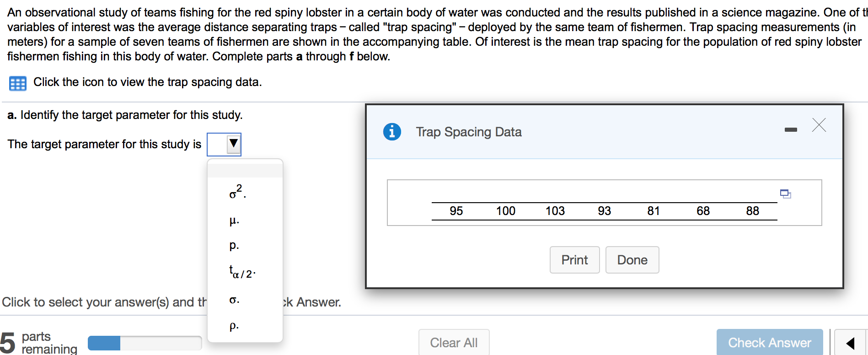Minimize the Trap Spacing Data dialog
The height and width of the screenshot is (355, 868).
point(790,130)
